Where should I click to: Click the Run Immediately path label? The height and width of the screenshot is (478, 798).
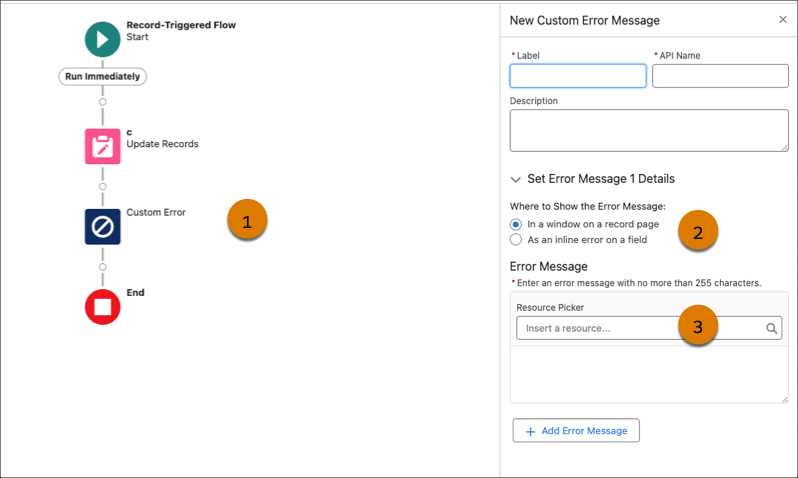coord(102,76)
